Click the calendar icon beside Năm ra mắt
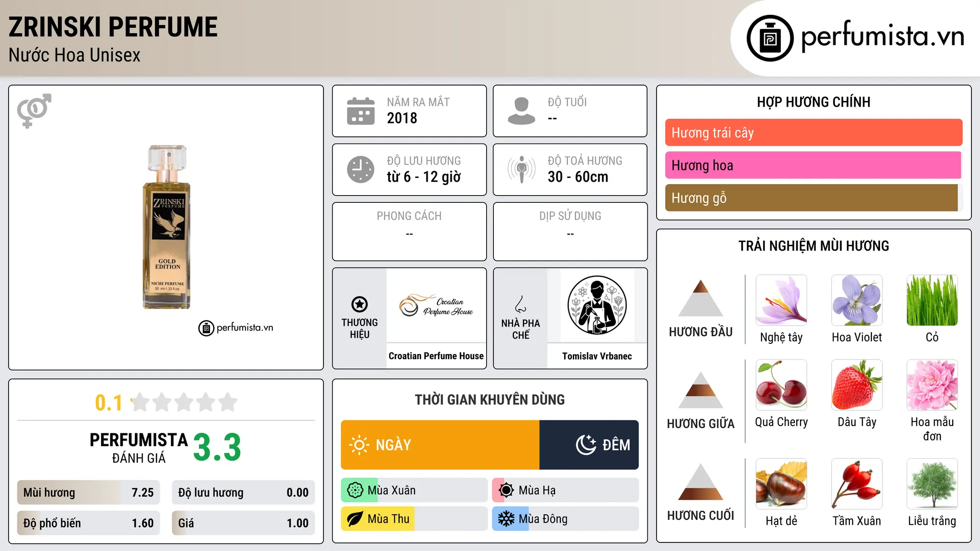Image resolution: width=980 pixels, height=551 pixels. [x=361, y=111]
